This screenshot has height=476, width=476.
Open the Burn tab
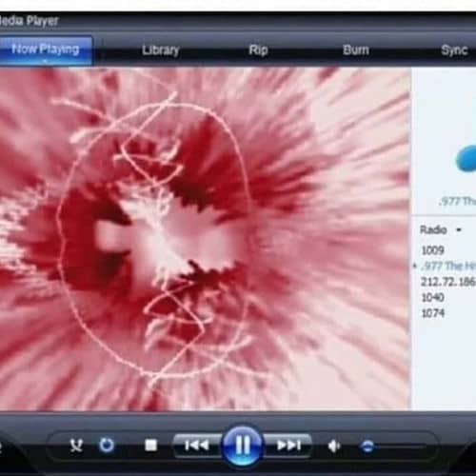356,50
